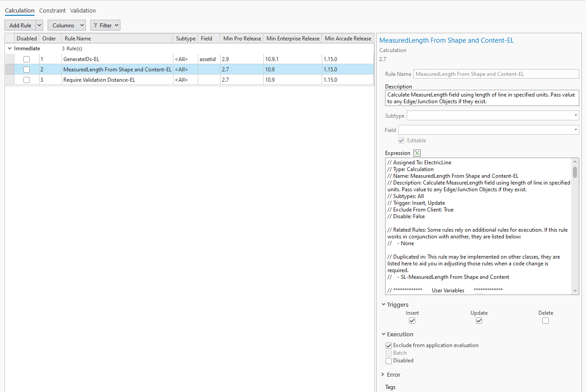Screen dimensions: 586x392
Task: Uncheck the Insert trigger
Action: pyautogui.click(x=412, y=321)
